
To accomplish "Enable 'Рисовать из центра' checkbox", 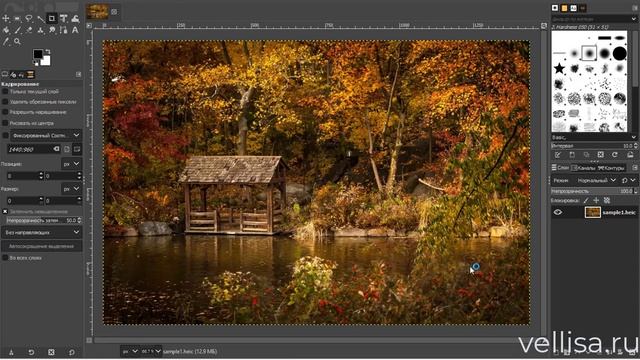I will pyautogui.click(x=5, y=123).
